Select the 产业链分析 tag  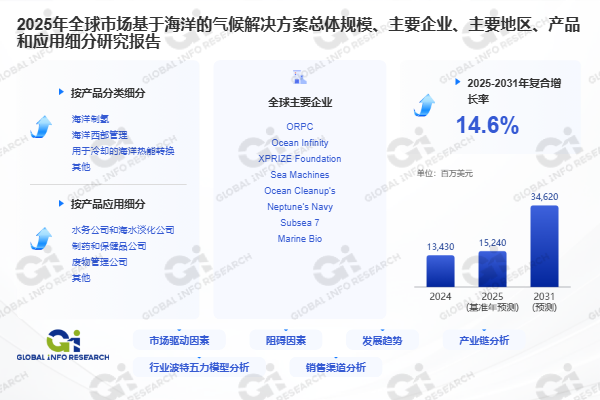click(x=484, y=340)
